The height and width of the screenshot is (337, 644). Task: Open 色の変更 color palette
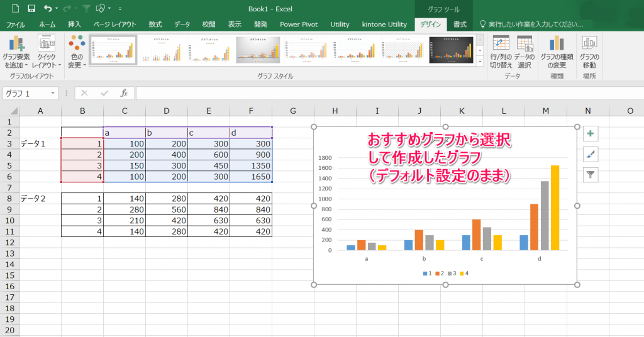pos(77,52)
